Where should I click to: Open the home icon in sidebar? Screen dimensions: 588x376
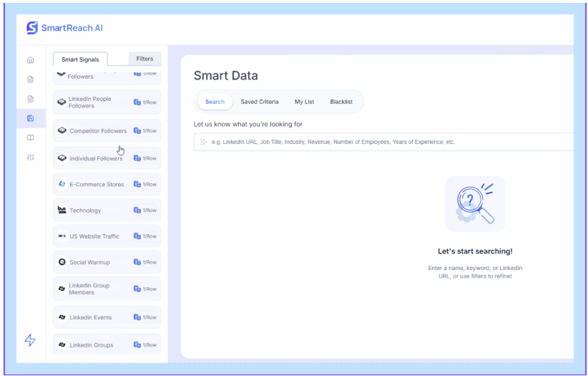tap(31, 59)
